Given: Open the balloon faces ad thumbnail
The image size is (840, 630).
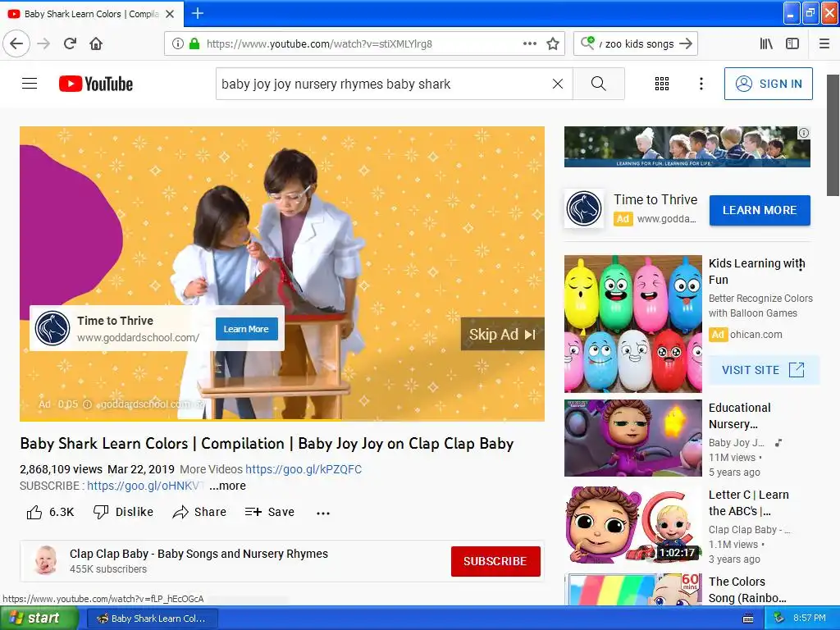Looking at the screenshot, I should tap(632, 323).
